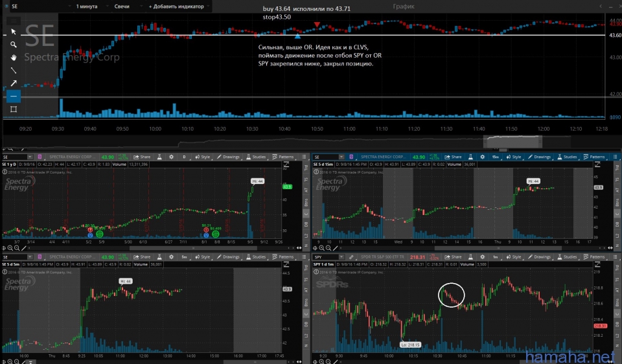This screenshot has height=364, width=622.
Task: Open gear settings in the SE 15m panel
Action: pos(482,157)
